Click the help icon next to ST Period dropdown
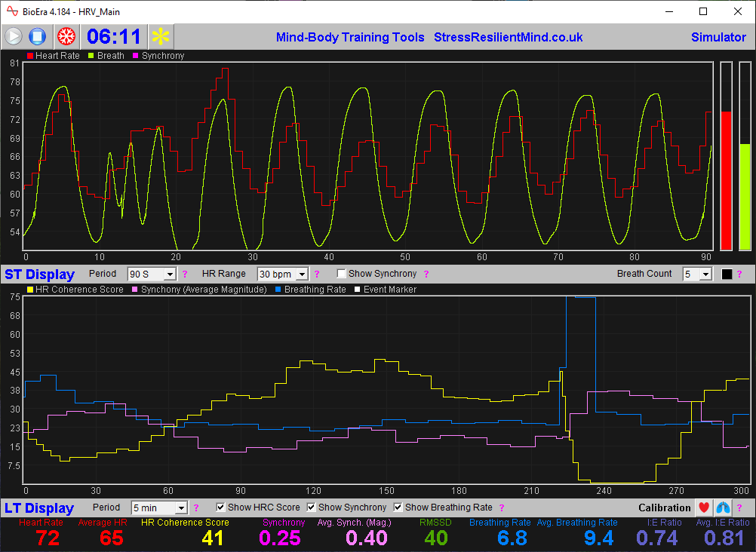The height and width of the screenshot is (552, 756). pos(185,274)
